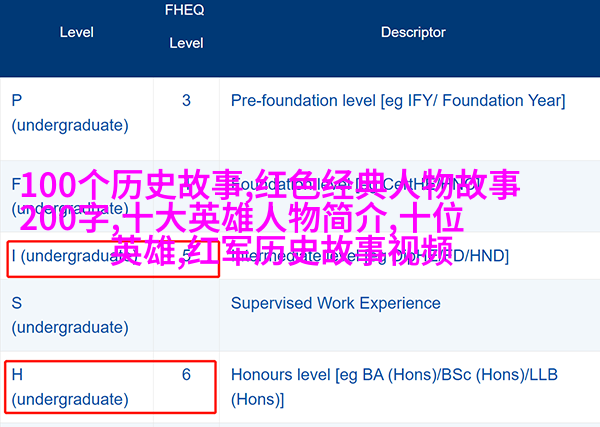Click the red-boxed I (undergraduate) cell
Image resolution: width=600 pixels, height=427 pixels.
tap(113, 259)
